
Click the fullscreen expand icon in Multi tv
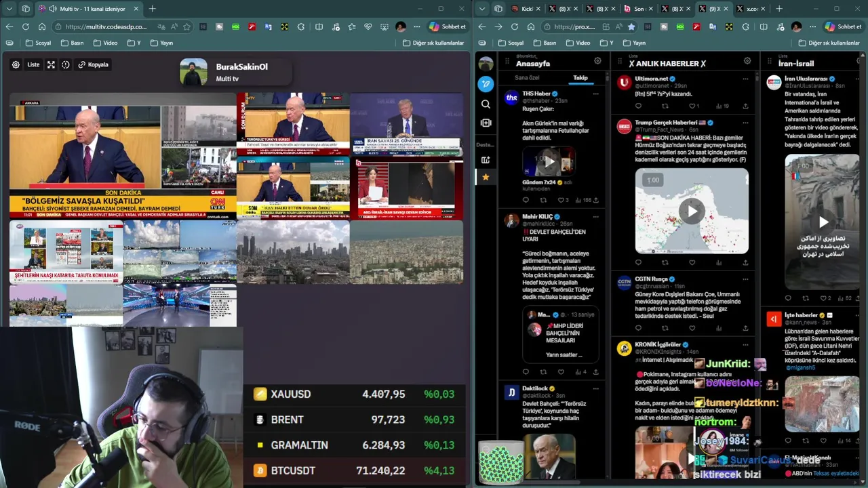pyautogui.click(x=51, y=65)
